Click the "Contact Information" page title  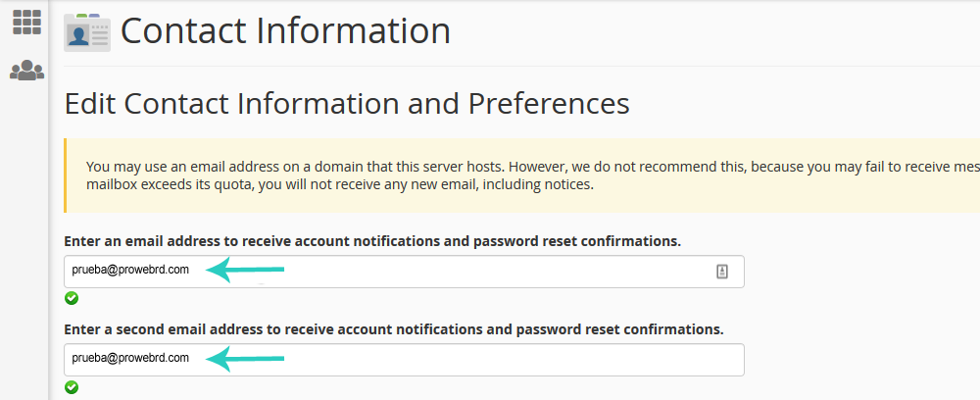[x=285, y=31]
